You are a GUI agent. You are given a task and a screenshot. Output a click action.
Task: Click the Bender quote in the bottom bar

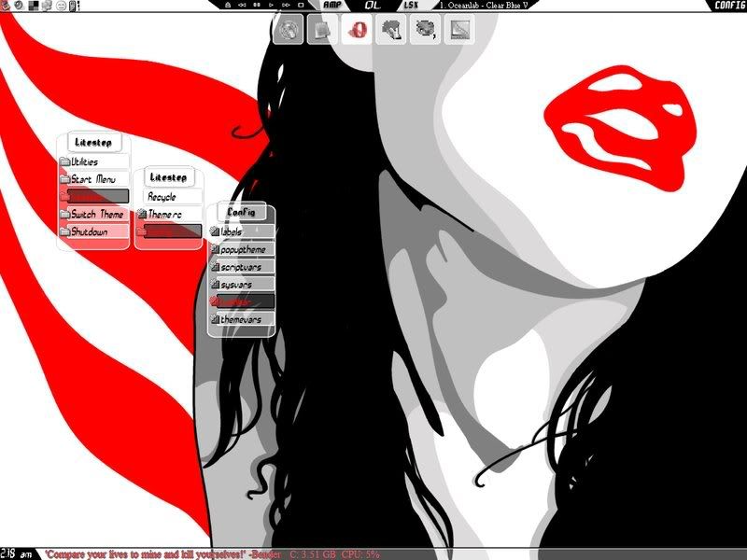coord(163,554)
